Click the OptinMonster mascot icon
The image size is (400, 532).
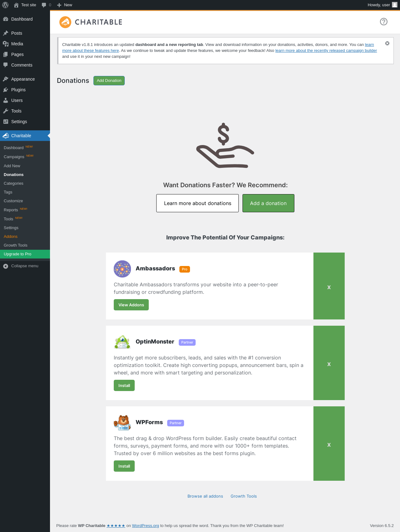pos(122,342)
